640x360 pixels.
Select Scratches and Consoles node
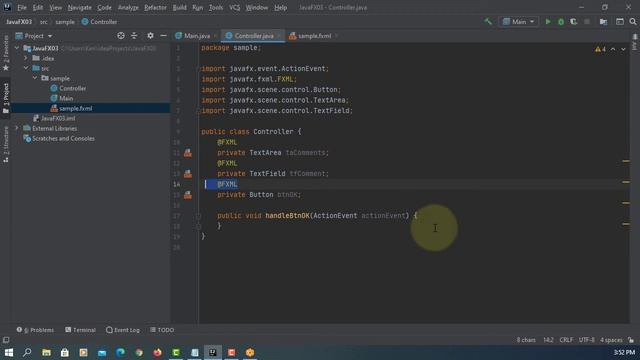click(x=59, y=138)
